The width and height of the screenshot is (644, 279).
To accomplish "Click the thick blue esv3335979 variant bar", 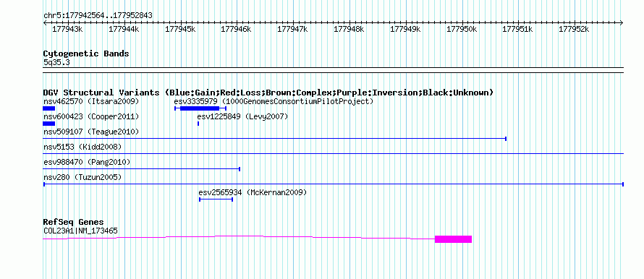I will click(200, 108).
